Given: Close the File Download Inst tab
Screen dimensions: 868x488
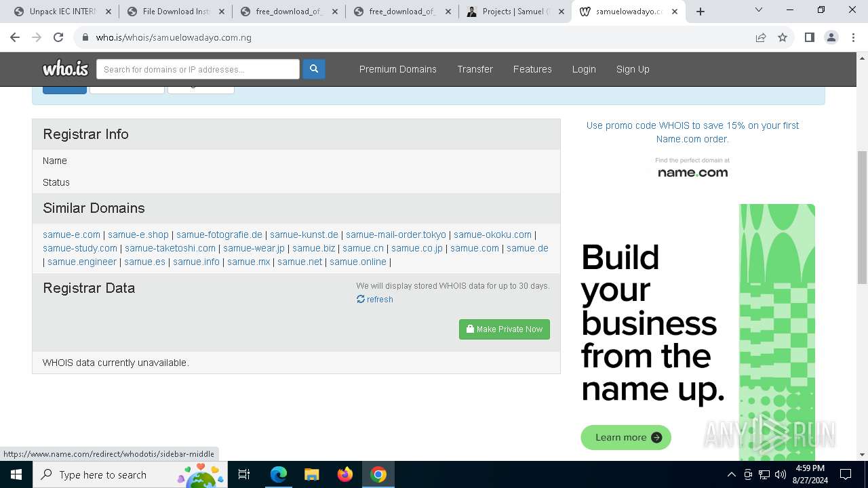Looking at the screenshot, I should coord(222,12).
